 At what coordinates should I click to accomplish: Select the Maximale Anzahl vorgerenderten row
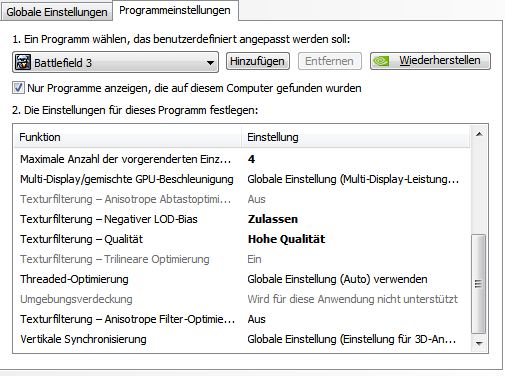click(x=242, y=159)
